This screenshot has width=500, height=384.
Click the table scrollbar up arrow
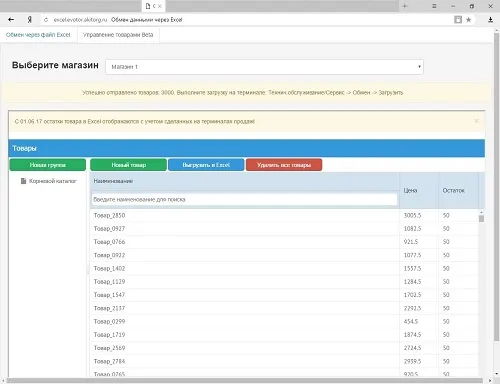(x=481, y=212)
